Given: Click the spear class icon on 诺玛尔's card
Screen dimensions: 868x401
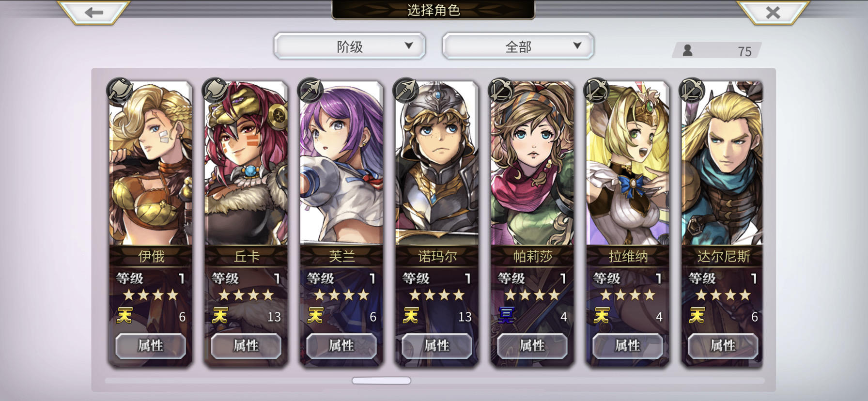Looking at the screenshot, I should click(x=406, y=90).
